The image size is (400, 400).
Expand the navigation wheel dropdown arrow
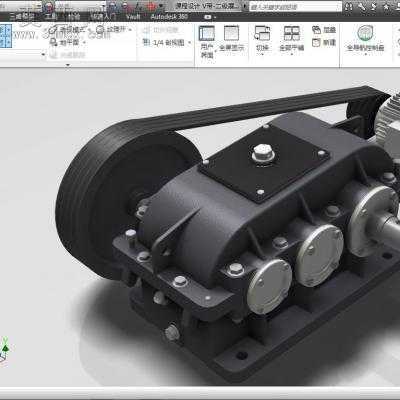(366, 54)
